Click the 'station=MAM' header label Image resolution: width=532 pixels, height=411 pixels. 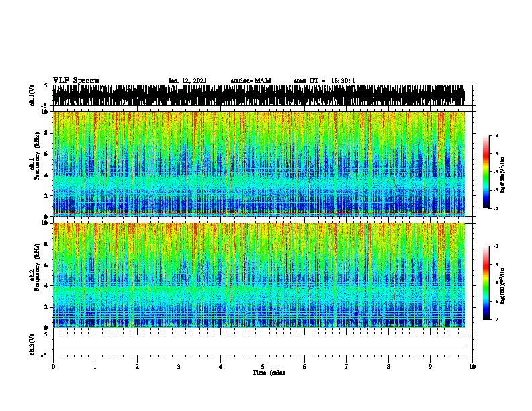[x=251, y=81]
